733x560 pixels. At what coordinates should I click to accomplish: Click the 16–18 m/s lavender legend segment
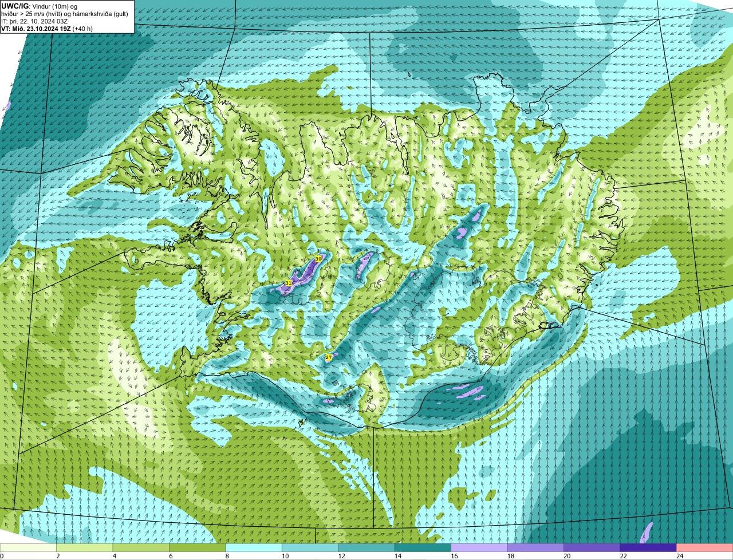point(479,547)
